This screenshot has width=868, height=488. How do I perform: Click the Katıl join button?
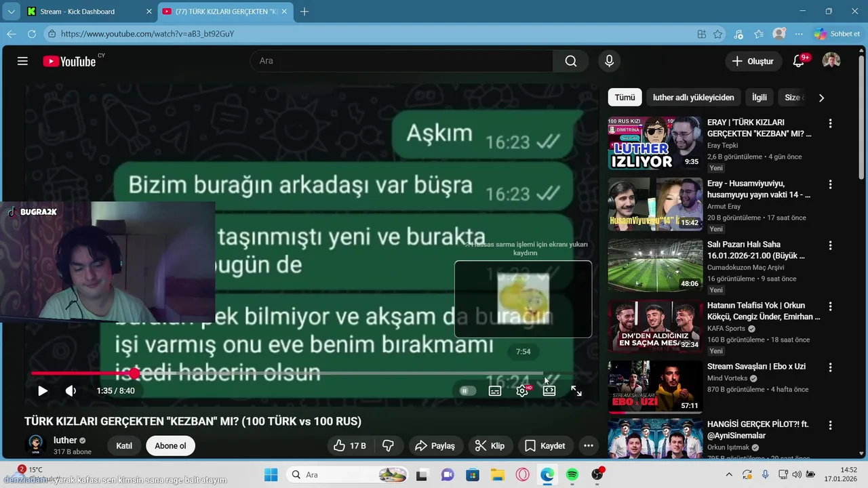pyautogui.click(x=124, y=445)
